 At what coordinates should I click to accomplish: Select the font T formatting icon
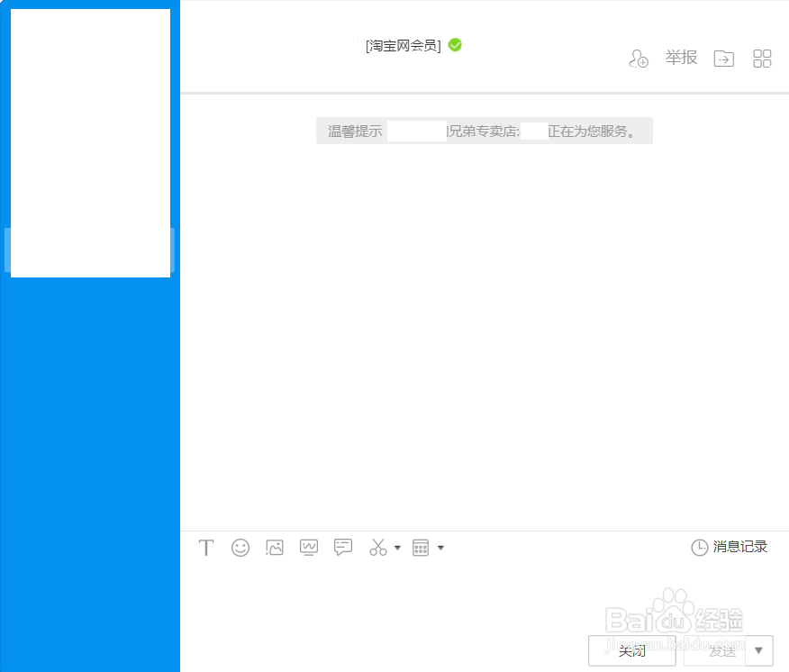205,547
